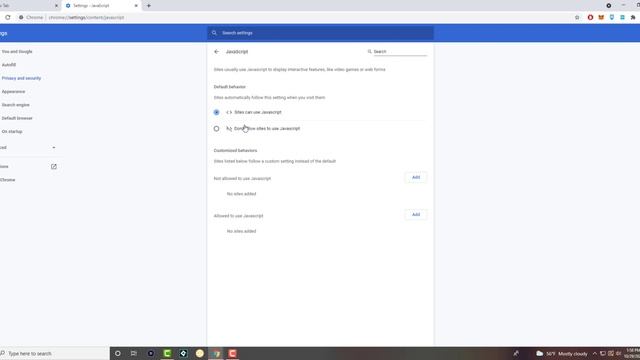The height and width of the screenshot is (360, 640).
Task: Click the weather cloud icon in the taskbar
Action: pyautogui.click(x=540, y=353)
